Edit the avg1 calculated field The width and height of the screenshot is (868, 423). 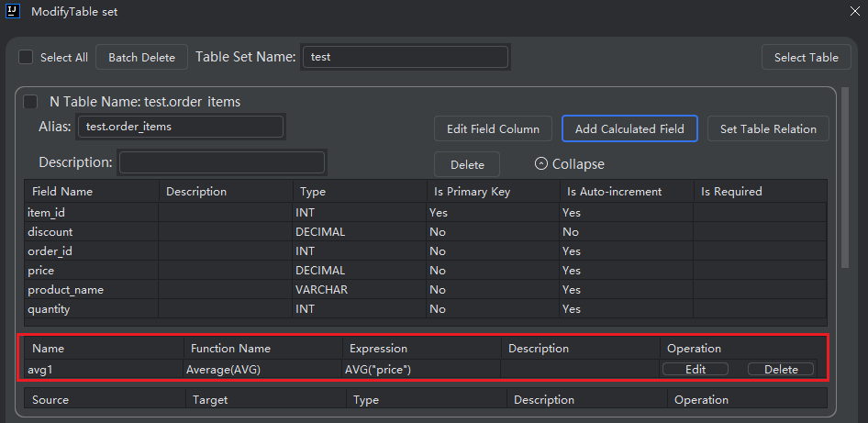pyautogui.click(x=695, y=369)
